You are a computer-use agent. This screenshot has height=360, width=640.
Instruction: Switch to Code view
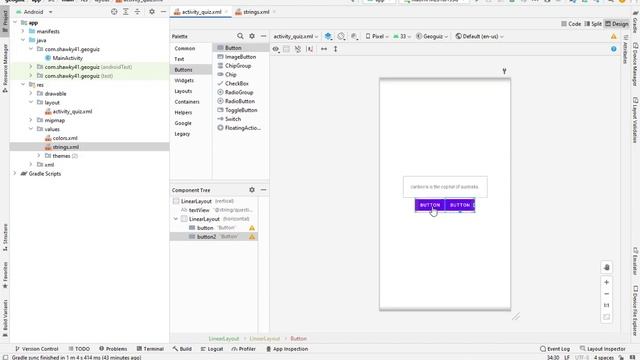tap(571, 24)
